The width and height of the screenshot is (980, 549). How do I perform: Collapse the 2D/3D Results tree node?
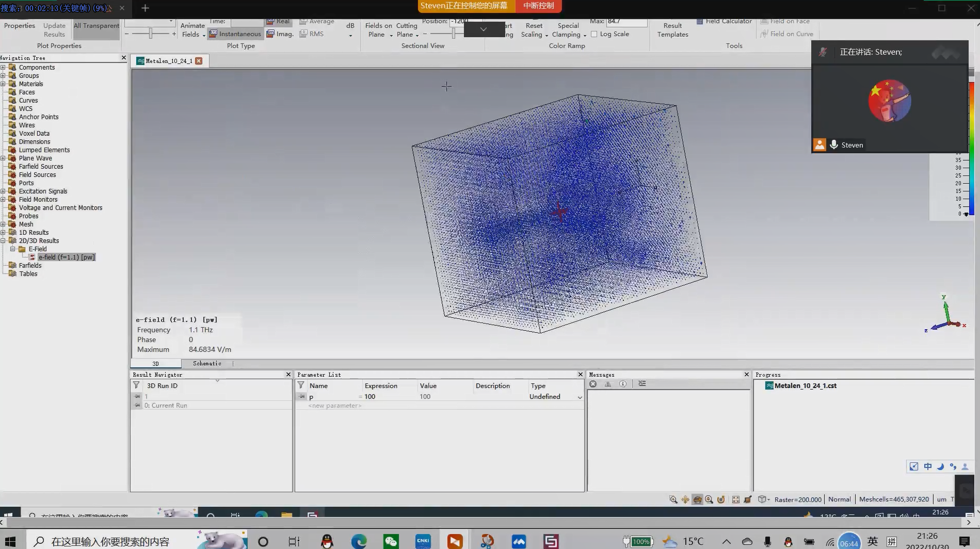(3, 241)
